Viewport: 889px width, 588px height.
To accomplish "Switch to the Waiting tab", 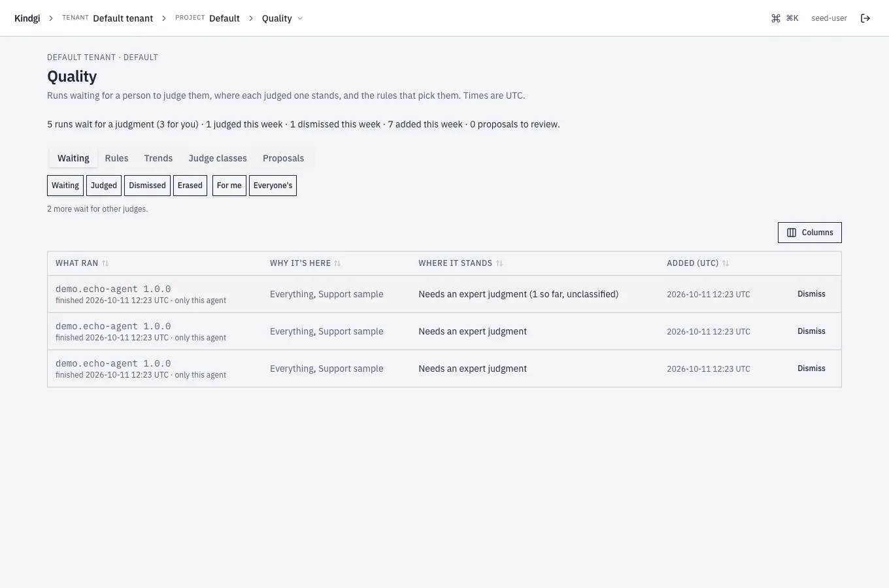I will click(73, 158).
